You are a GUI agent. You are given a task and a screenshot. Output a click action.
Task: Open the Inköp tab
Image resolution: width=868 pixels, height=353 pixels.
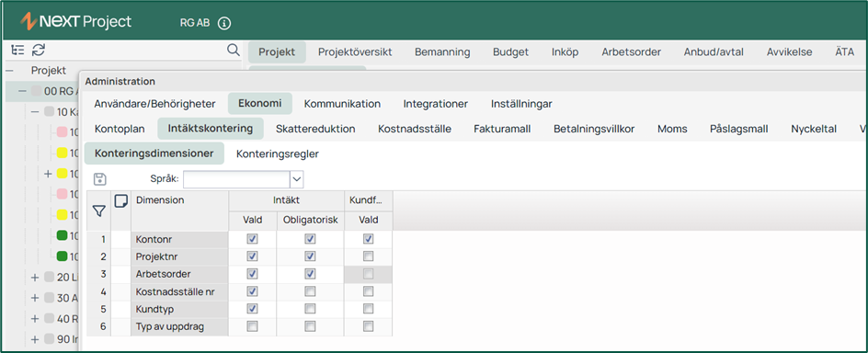[565, 52]
